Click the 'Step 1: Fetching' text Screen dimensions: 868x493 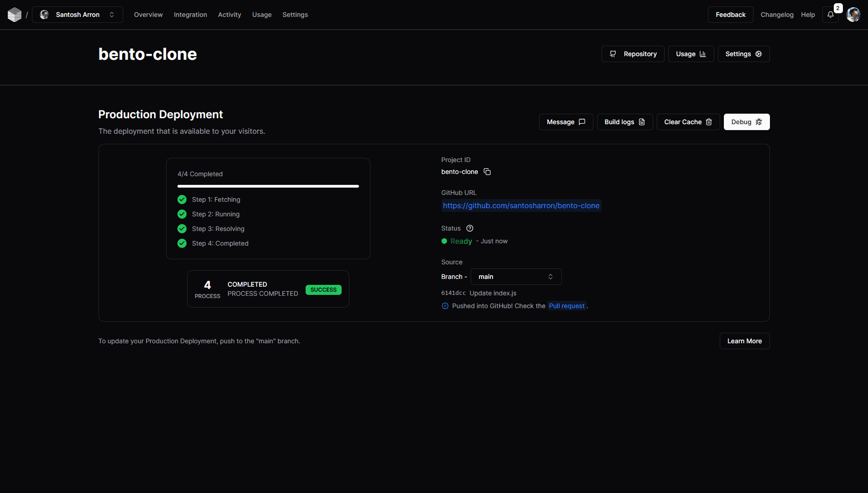click(216, 199)
